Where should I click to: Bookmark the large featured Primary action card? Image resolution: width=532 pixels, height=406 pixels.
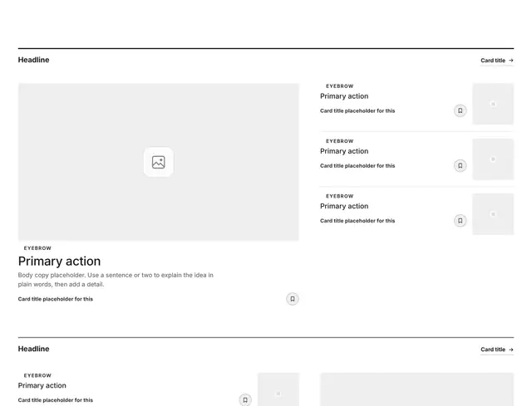(x=293, y=299)
